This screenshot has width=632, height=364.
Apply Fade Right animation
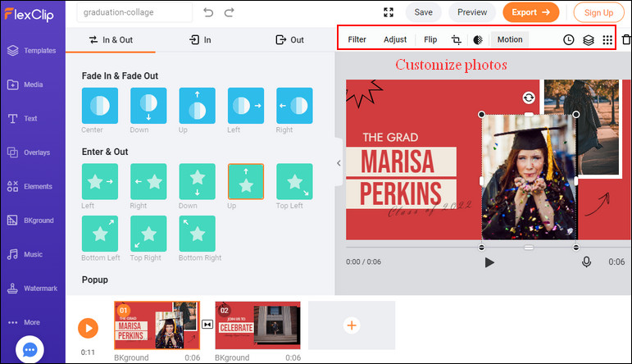click(294, 106)
